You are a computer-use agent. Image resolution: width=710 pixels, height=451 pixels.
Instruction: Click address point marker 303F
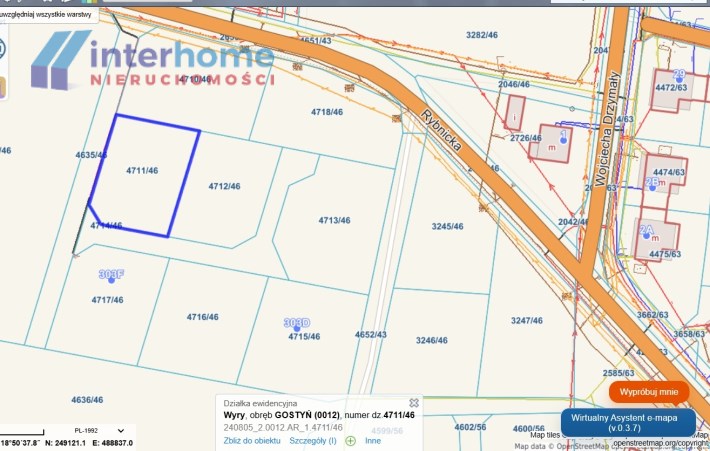pos(111,275)
